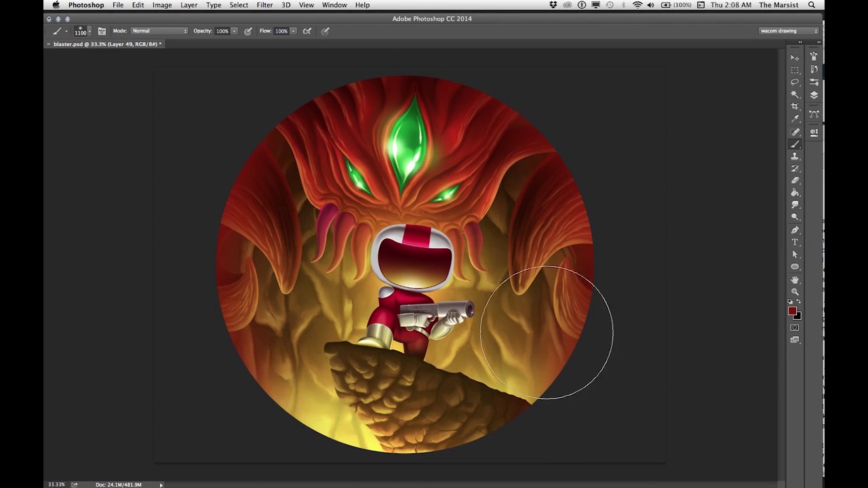Toggle pressure for size button

click(325, 31)
